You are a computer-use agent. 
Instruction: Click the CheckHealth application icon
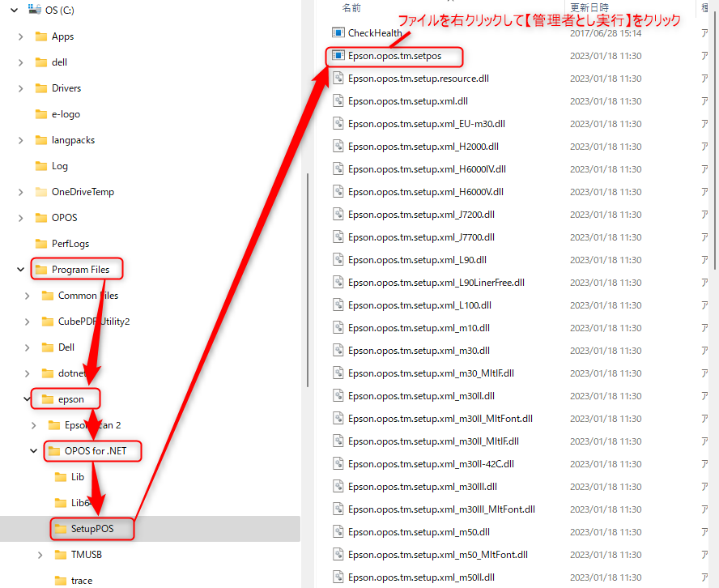pyautogui.click(x=338, y=32)
